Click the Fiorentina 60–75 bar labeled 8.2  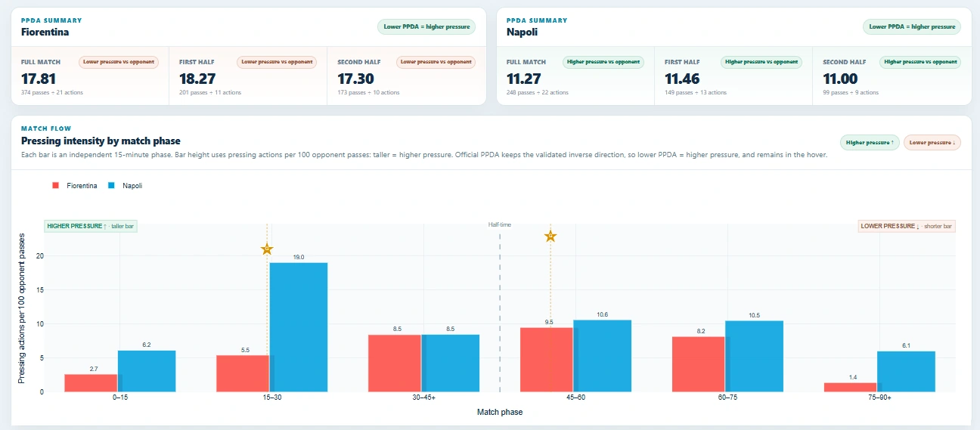pos(698,364)
